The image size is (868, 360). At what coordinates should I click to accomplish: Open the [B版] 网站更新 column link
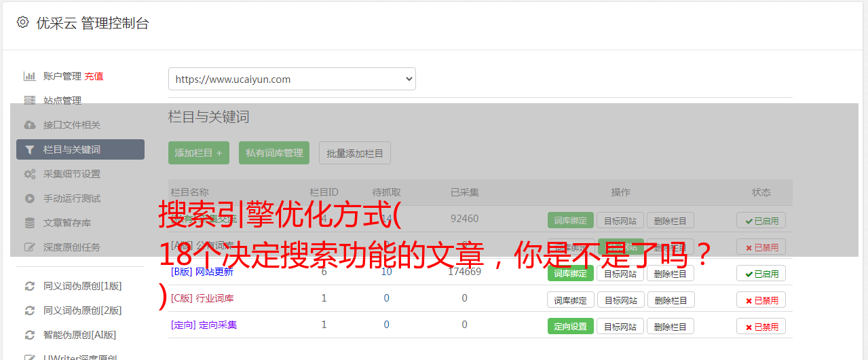pos(202,272)
